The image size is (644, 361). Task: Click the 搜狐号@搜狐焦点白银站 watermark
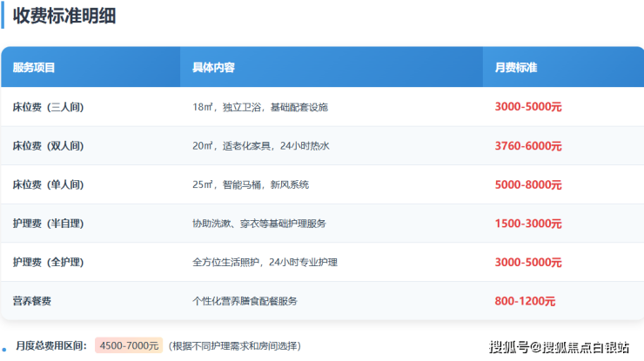click(559, 347)
